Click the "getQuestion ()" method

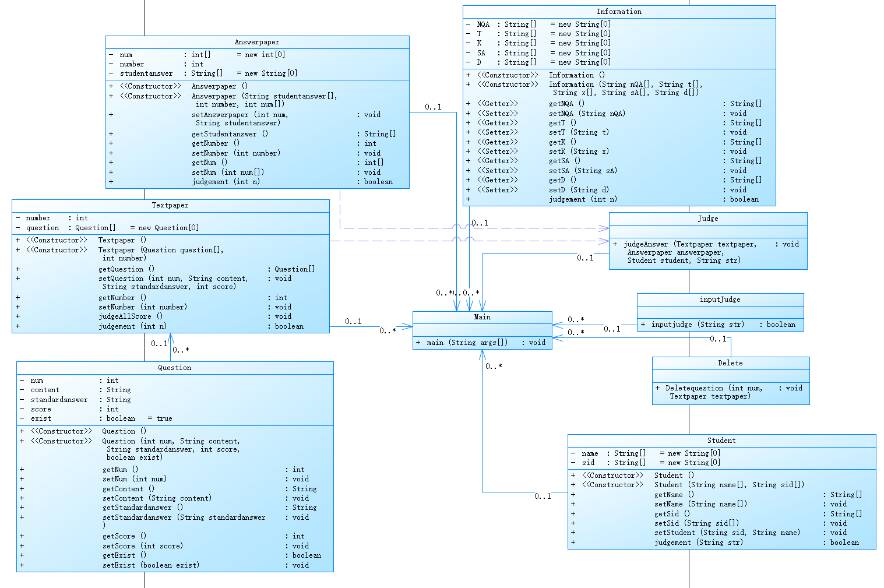coord(126,269)
